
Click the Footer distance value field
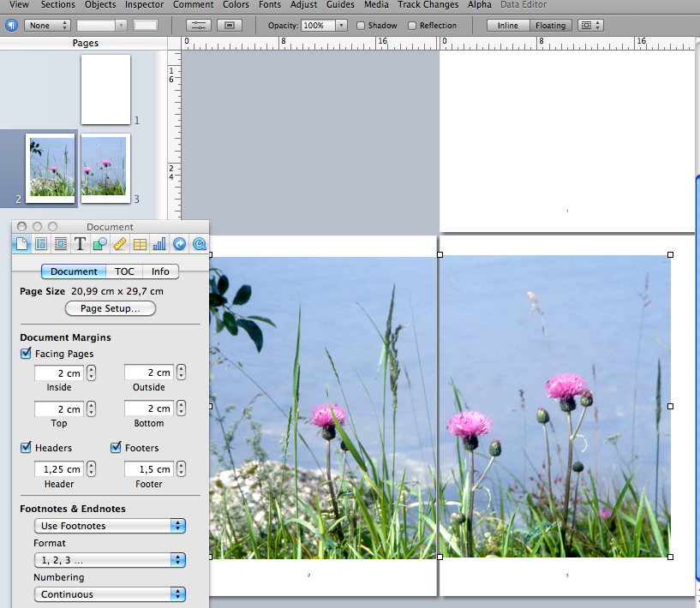pyautogui.click(x=149, y=468)
